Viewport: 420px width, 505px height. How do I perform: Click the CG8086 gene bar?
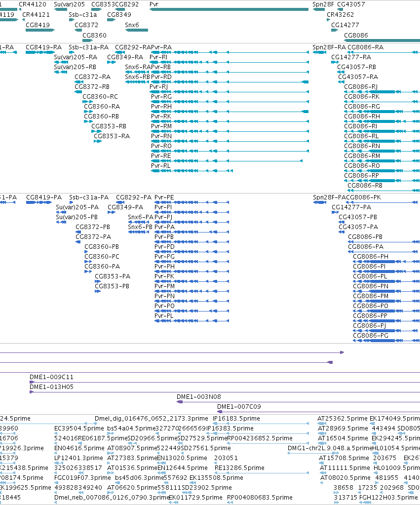(x=382, y=40)
